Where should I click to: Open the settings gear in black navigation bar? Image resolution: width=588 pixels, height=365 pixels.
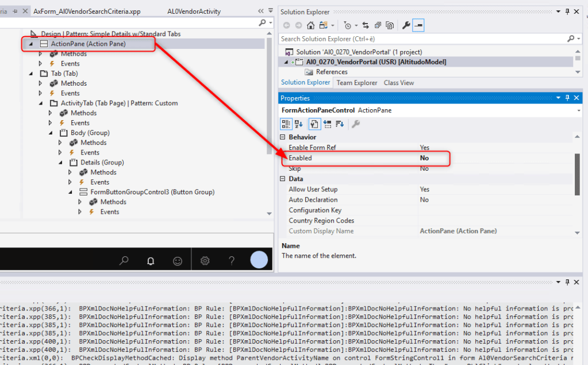tap(205, 260)
